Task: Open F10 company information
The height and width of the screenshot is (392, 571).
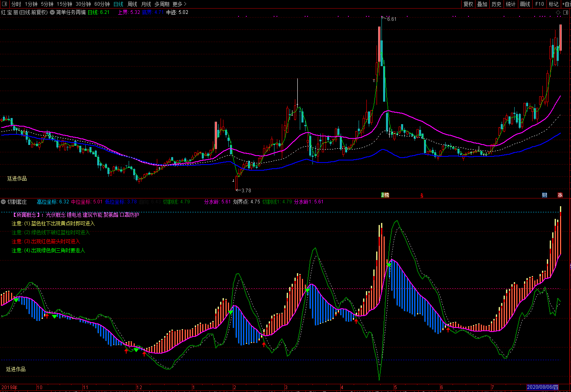Action: (540, 4)
